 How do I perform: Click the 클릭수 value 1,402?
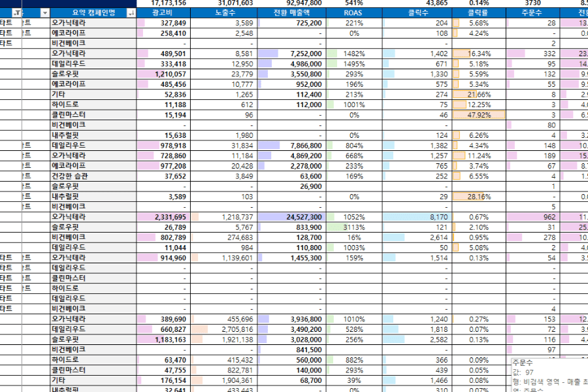click(417, 54)
